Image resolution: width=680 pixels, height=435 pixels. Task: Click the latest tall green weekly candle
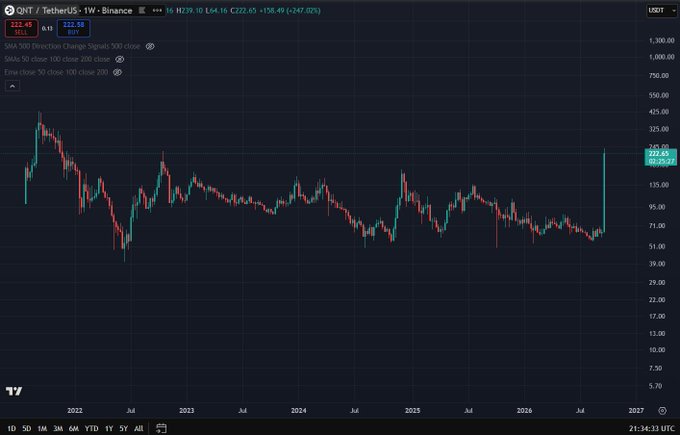click(604, 191)
